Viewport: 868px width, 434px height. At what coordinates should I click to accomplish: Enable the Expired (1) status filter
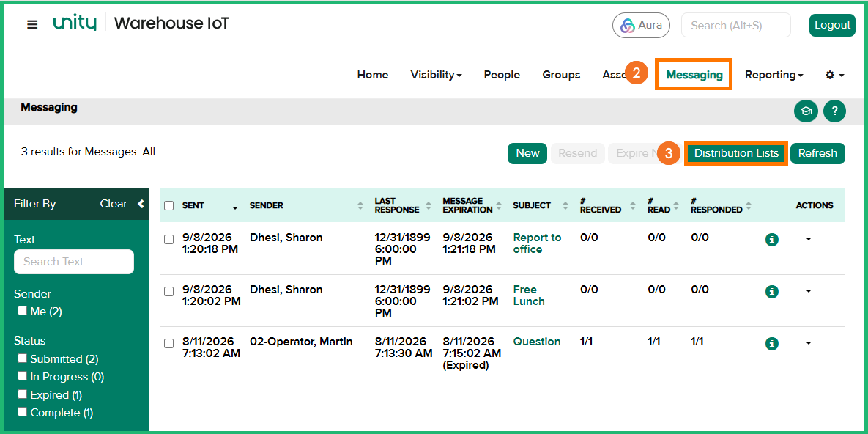(22, 394)
